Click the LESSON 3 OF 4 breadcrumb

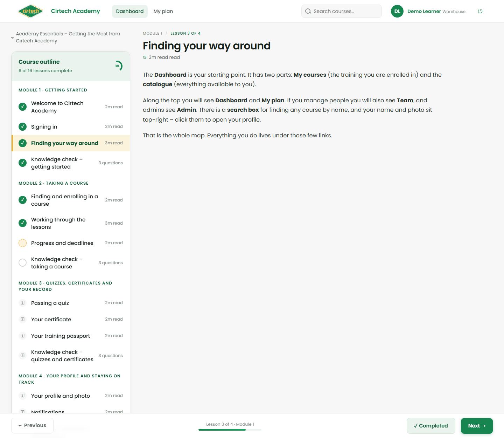(x=185, y=33)
